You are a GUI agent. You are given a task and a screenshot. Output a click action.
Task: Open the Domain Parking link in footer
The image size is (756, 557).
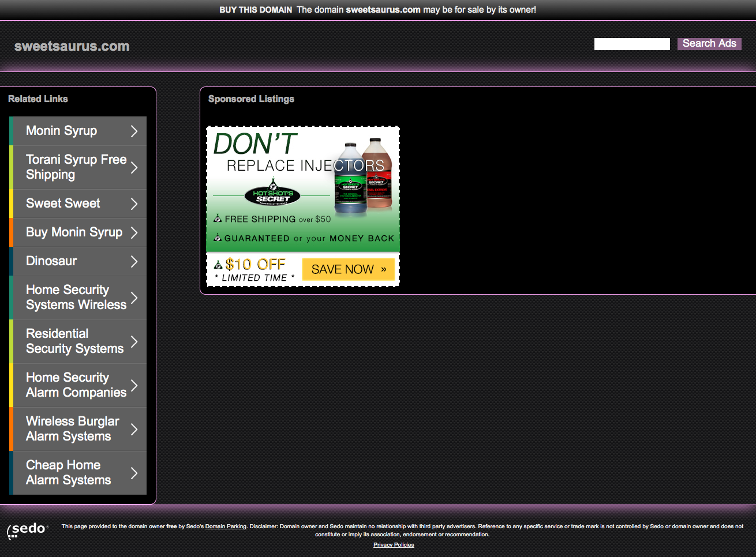point(226,526)
